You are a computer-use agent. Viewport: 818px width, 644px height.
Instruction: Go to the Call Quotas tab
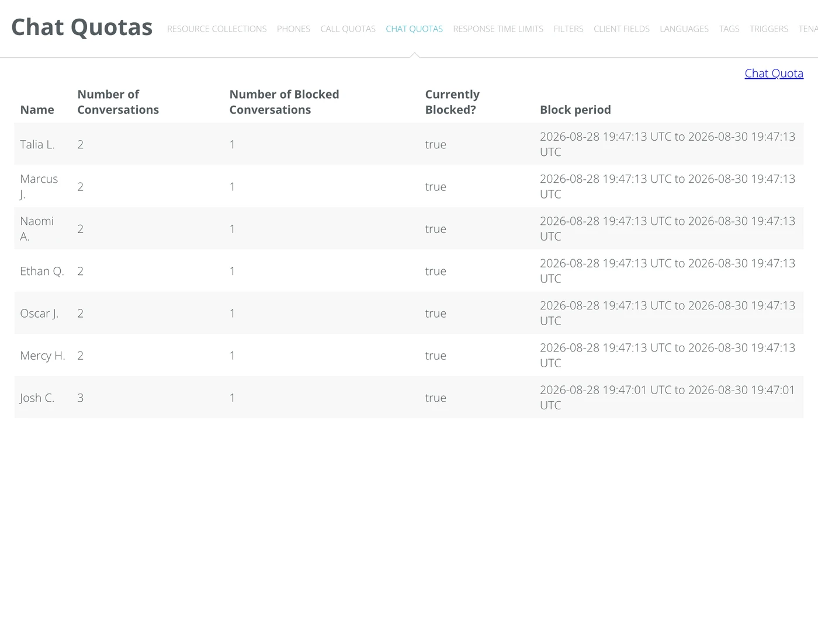[348, 29]
